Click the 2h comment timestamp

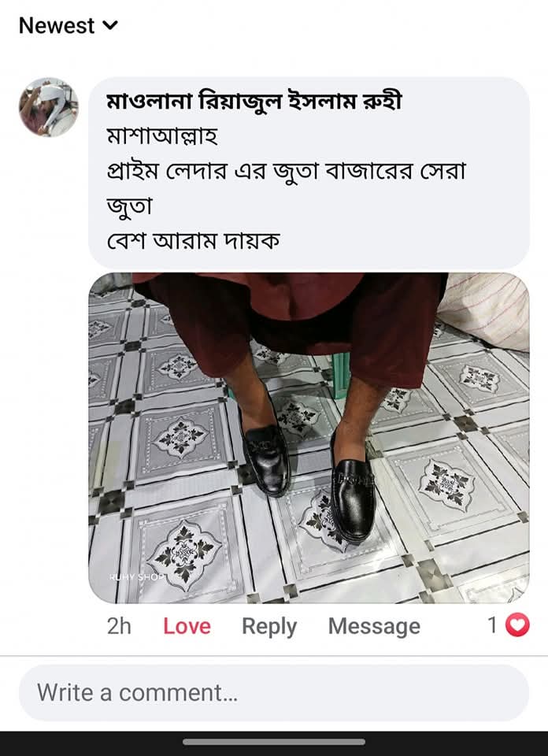click(x=119, y=627)
